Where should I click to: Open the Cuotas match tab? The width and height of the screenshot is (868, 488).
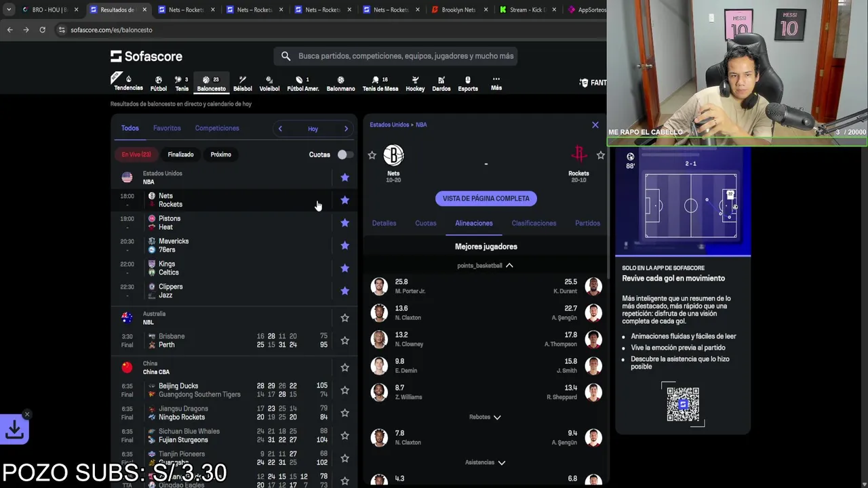coord(426,223)
